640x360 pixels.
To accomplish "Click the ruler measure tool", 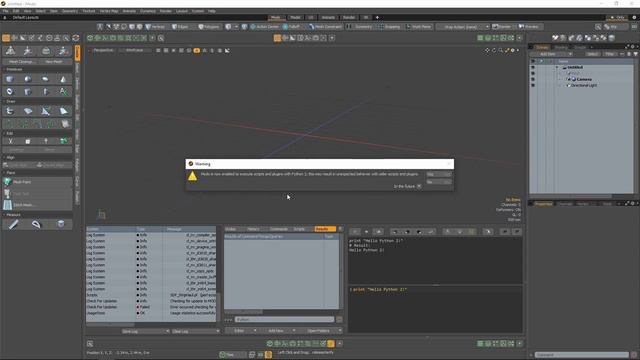I will (x=13, y=224).
